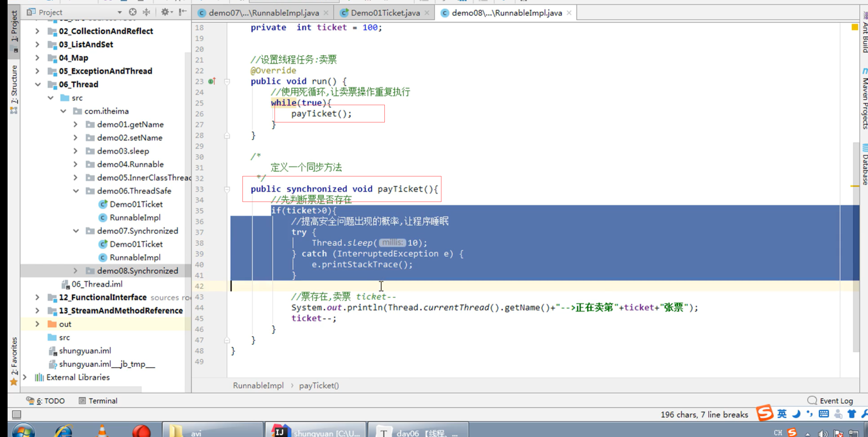Toggle code folding marker at run() method
The width and height of the screenshot is (868, 437).
(x=227, y=82)
